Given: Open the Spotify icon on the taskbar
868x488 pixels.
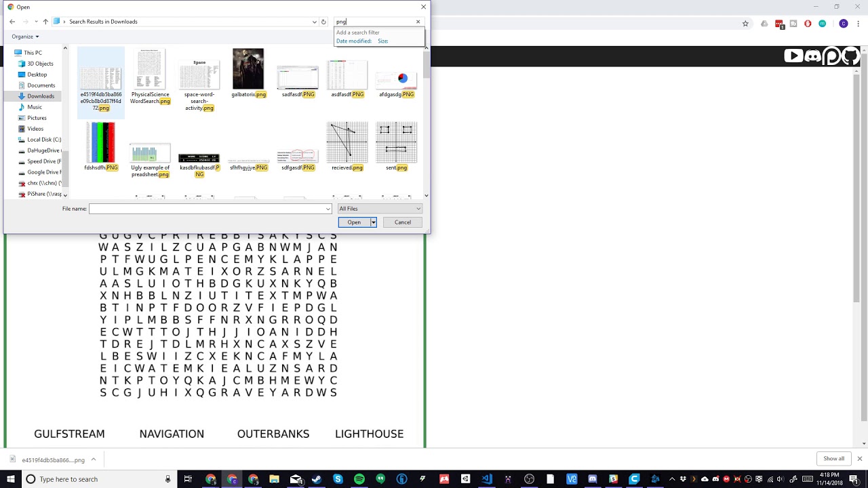Looking at the screenshot, I should 359,479.
